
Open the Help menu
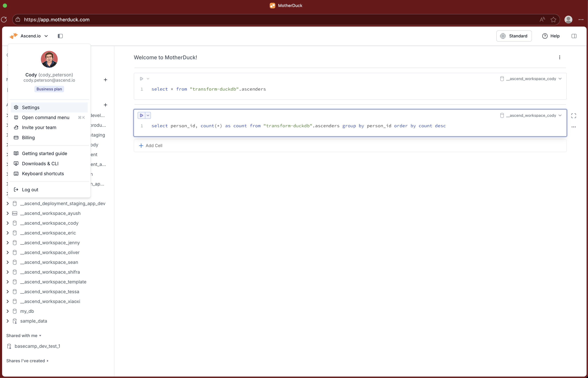(551, 36)
